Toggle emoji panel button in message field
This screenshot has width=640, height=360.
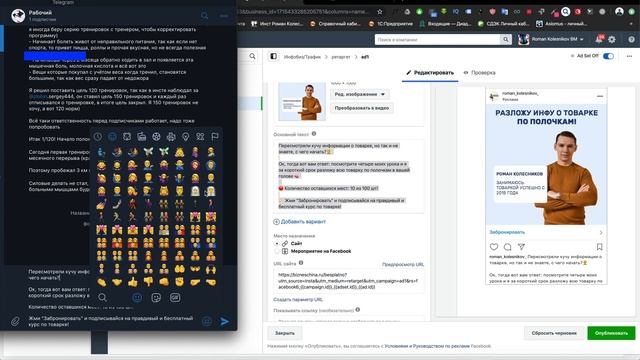(207, 322)
